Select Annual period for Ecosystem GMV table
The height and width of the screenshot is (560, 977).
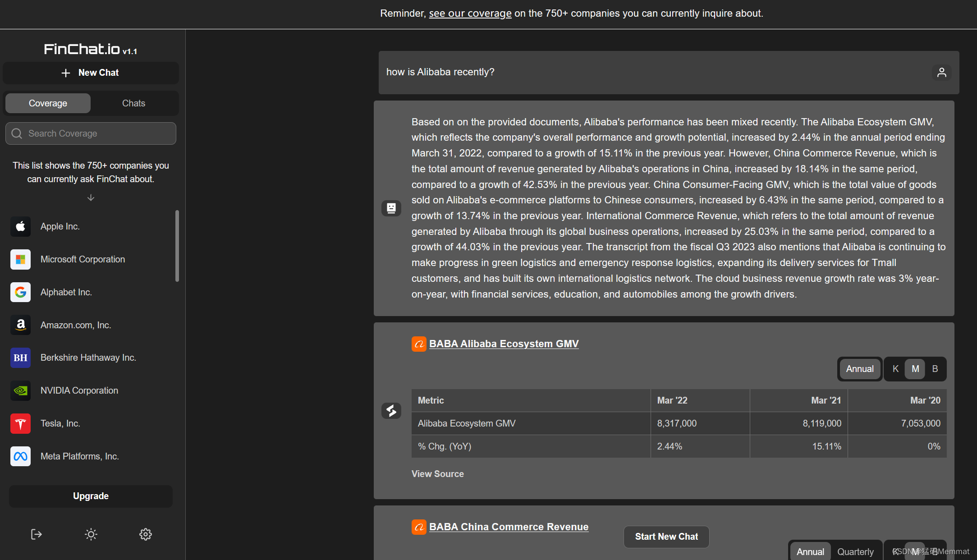coord(860,369)
